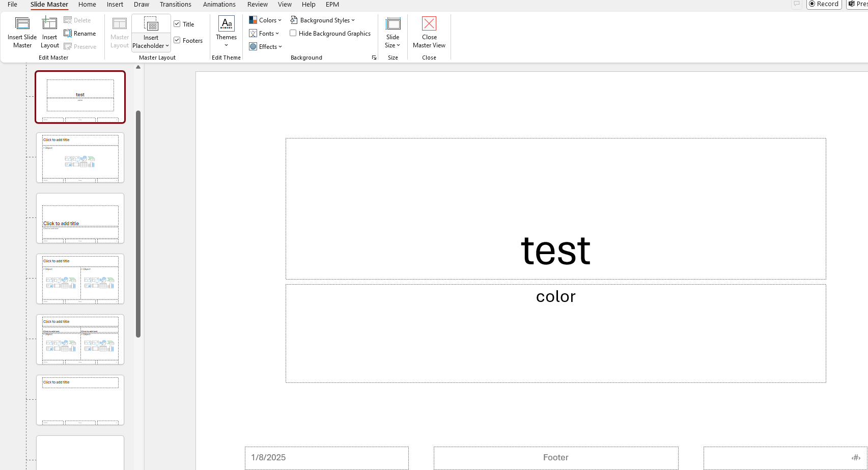Uncheck the Footers checkbox
Image resolution: width=868 pixels, height=470 pixels.
(x=177, y=40)
